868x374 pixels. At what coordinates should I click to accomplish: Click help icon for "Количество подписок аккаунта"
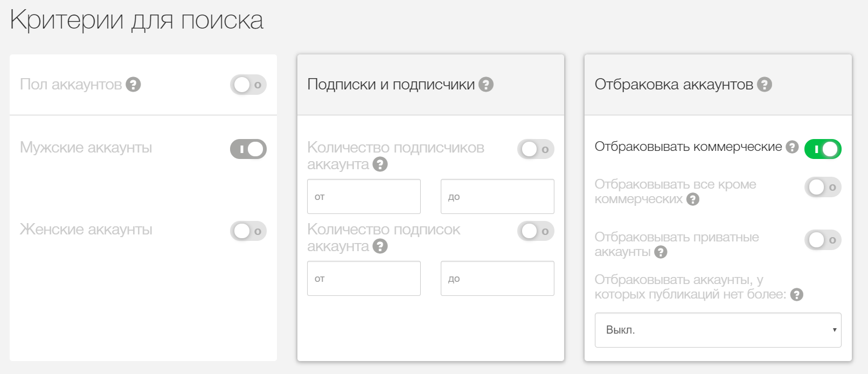click(x=380, y=246)
